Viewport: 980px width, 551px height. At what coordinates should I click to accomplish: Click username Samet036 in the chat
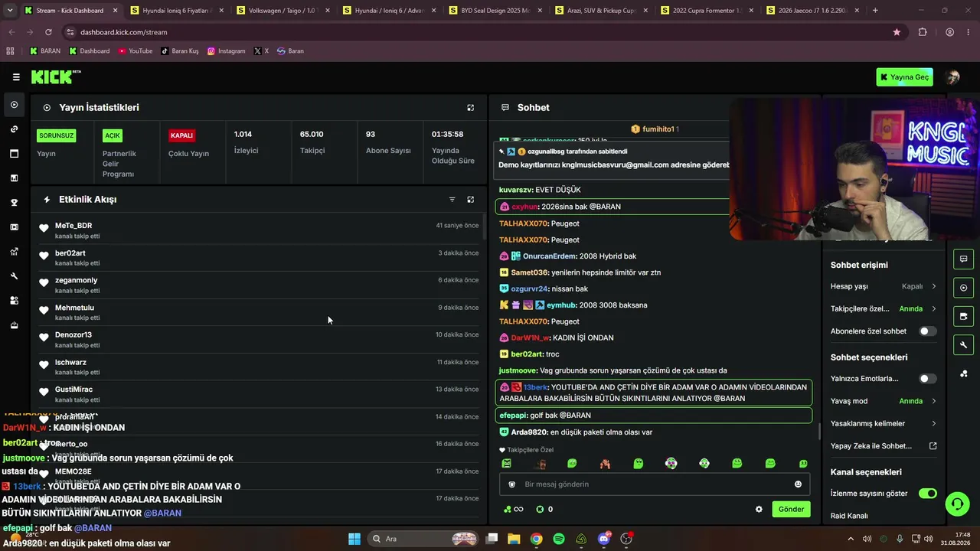click(530, 272)
